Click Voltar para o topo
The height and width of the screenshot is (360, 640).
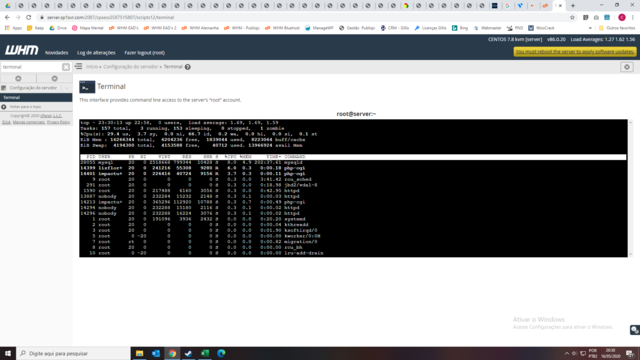click(x=24, y=107)
